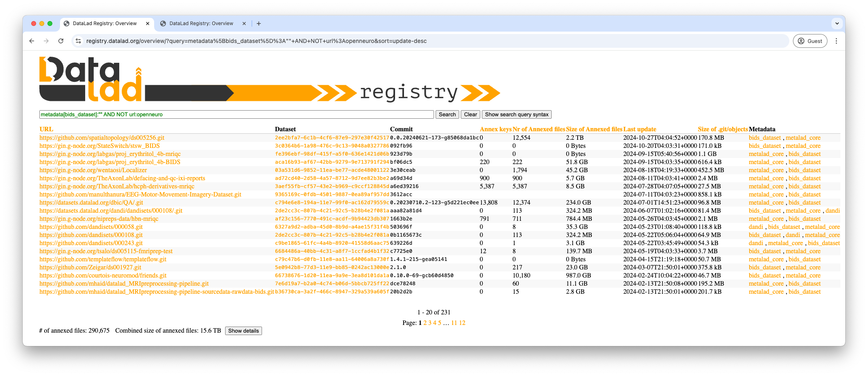Open tsalo/ds005115-fmriprep-test link

106,251
